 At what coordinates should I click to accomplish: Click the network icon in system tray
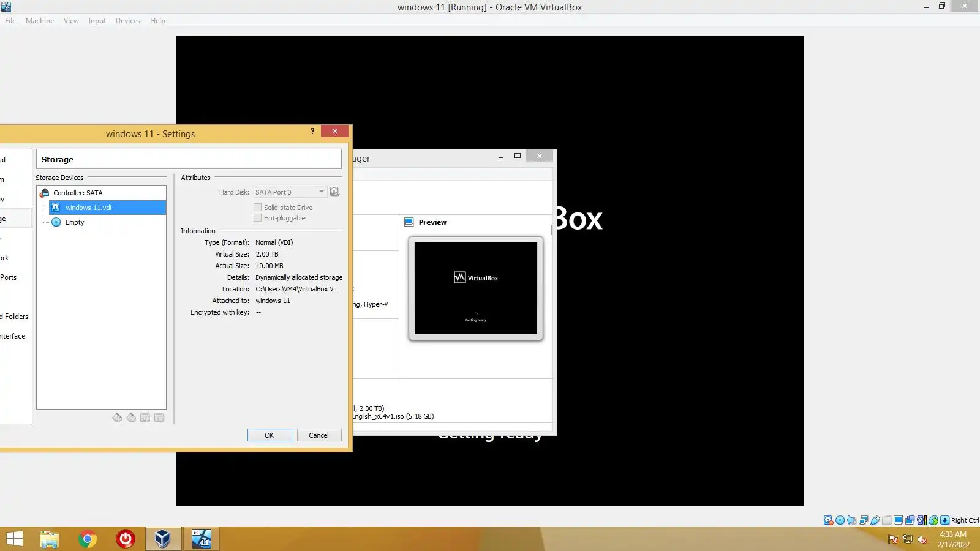(908, 539)
